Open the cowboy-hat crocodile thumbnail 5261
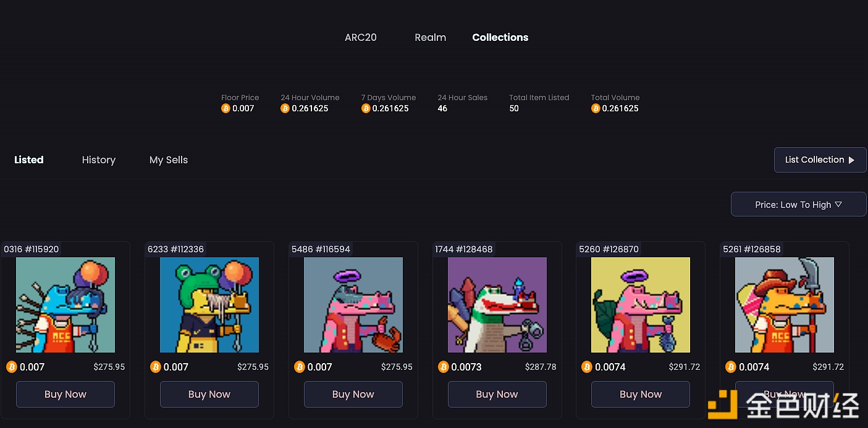The image size is (868, 428). coord(785,305)
